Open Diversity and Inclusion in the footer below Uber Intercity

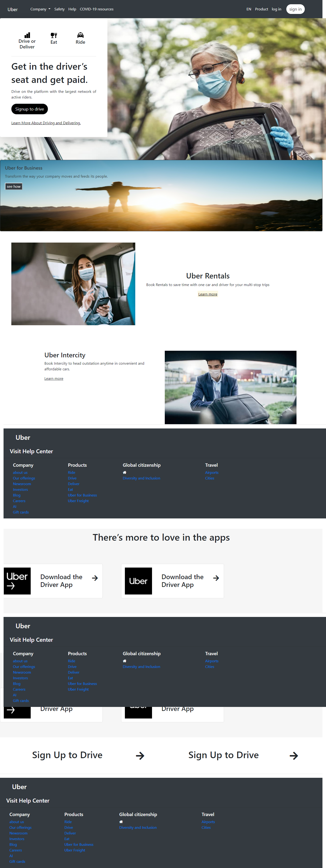[x=141, y=478]
